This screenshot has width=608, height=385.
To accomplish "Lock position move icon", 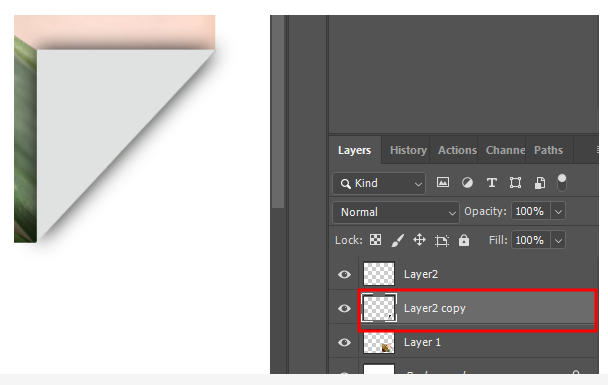I will (419, 240).
